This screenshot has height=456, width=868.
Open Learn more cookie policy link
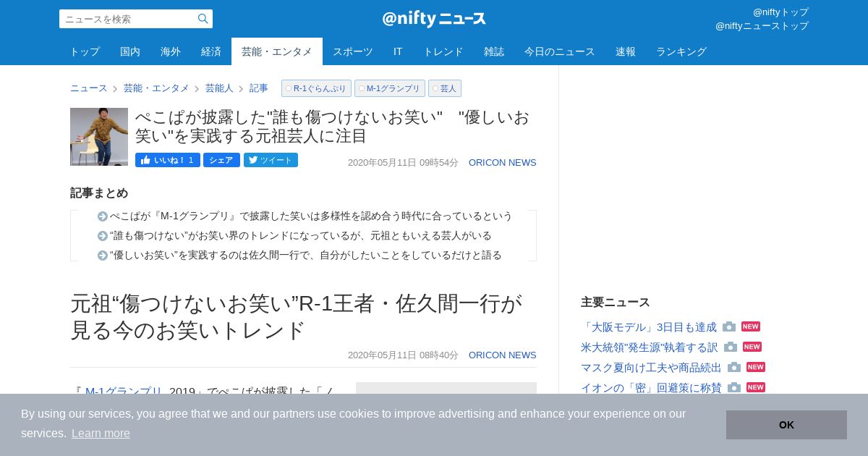pos(101,434)
